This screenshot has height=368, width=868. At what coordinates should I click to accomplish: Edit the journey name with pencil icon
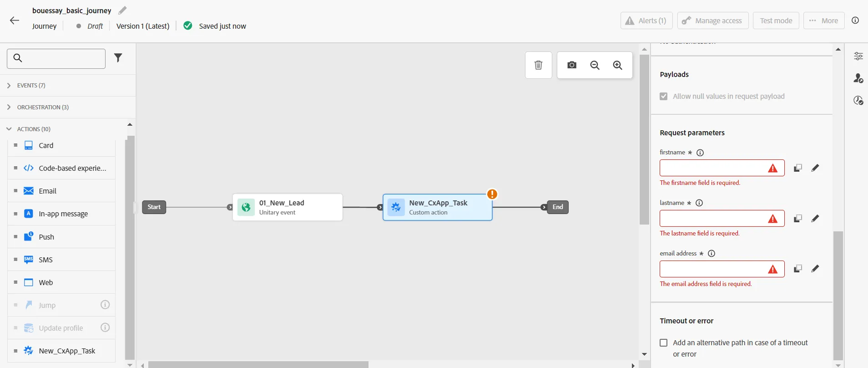tap(122, 10)
